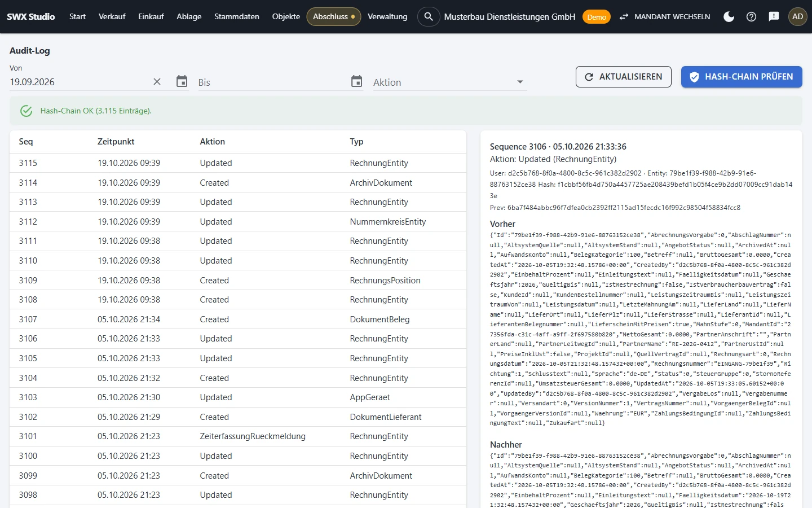The height and width of the screenshot is (508, 812).
Task: Open the Einkauf menu
Action: pyautogui.click(x=151, y=16)
